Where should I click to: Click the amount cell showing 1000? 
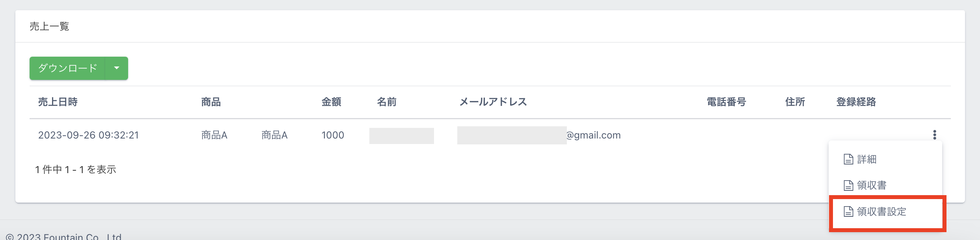pyautogui.click(x=333, y=135)
